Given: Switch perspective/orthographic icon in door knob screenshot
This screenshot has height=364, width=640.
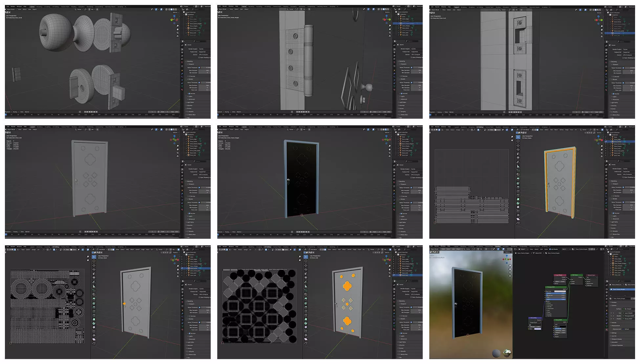Looking at the screenshot, I should [178, 36].
